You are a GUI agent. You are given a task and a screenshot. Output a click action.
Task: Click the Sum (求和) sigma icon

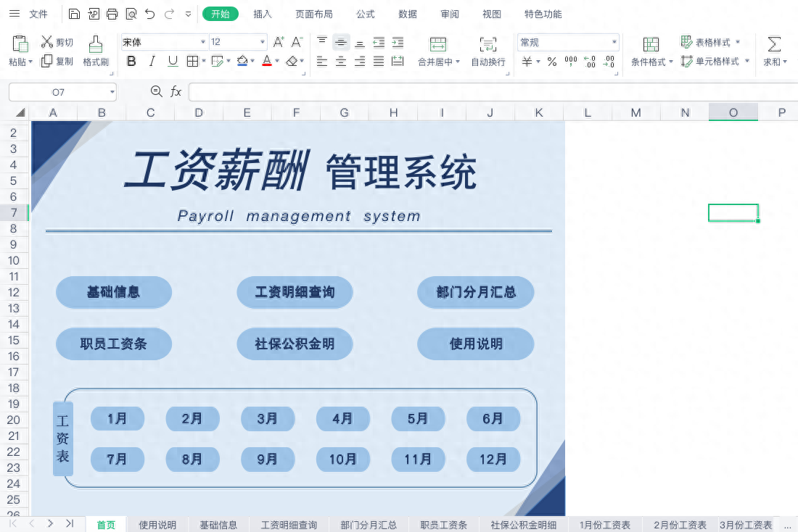[x=774, y=44]
